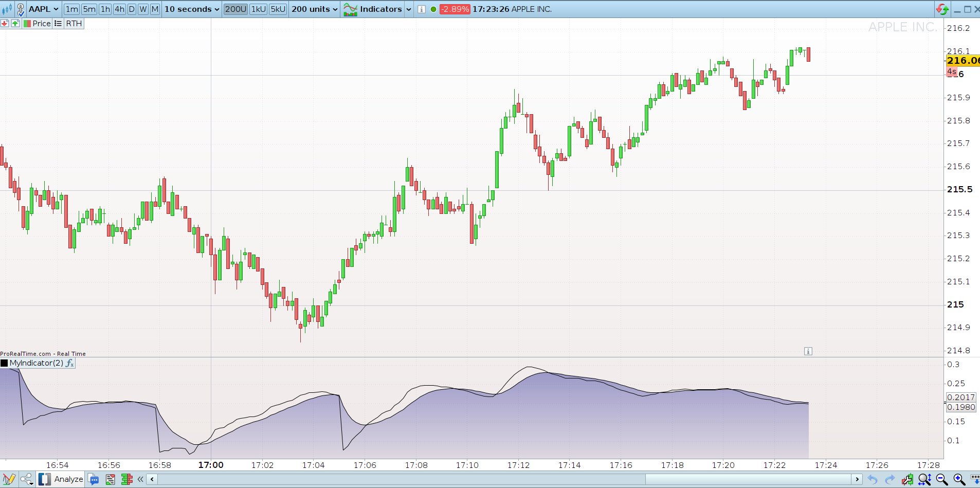The width and height of the screenshot is (980, 488).
Task: Click the red down-arrow panel icon
Action: (x=5, y=24)
